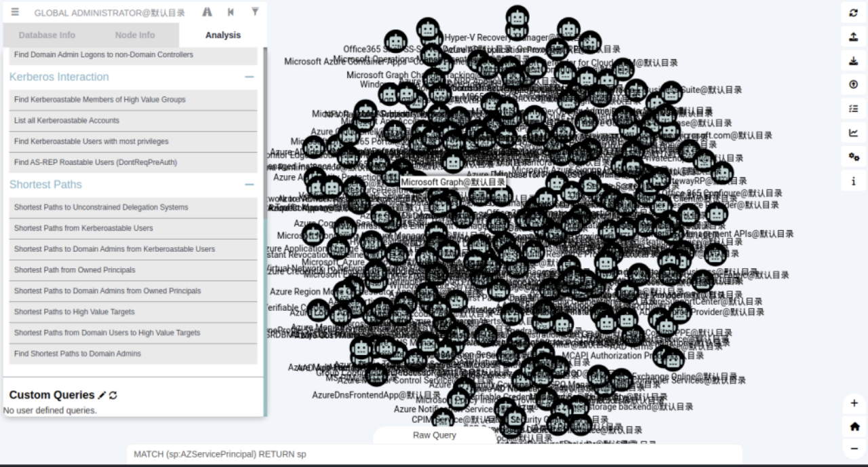Open the About info icon
Image resolution: width=868 pixels, height=467 pixels.
pos(854,181)
